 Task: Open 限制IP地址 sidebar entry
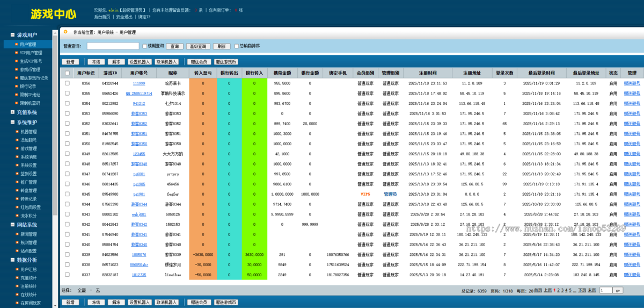tap(30, 94)
